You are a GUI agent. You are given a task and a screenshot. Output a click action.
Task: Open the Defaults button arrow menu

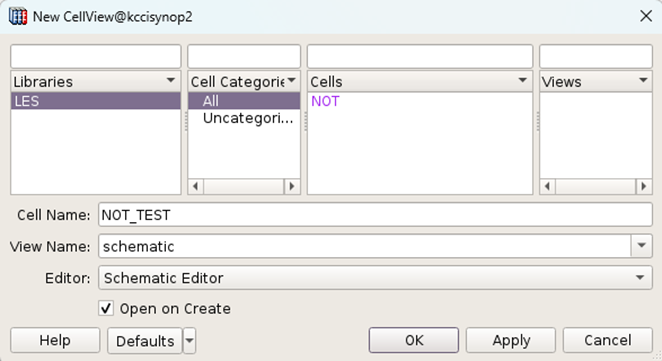(190, 340)
